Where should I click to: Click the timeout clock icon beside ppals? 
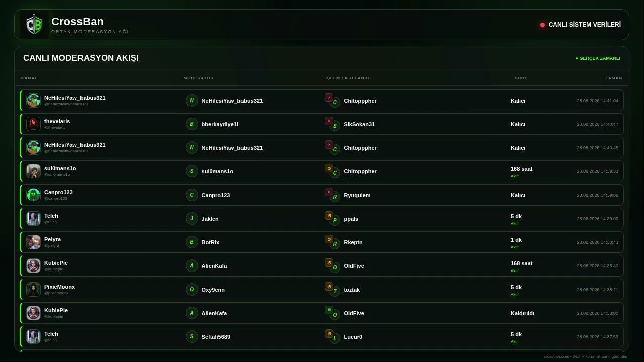pyautogui.click(x=329, y=215)
